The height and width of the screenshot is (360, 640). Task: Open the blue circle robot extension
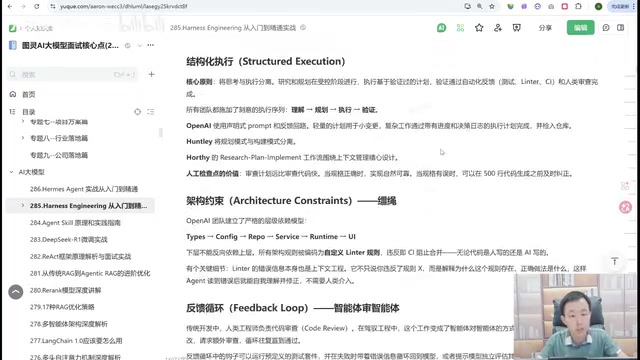click(x=538, y=6)
